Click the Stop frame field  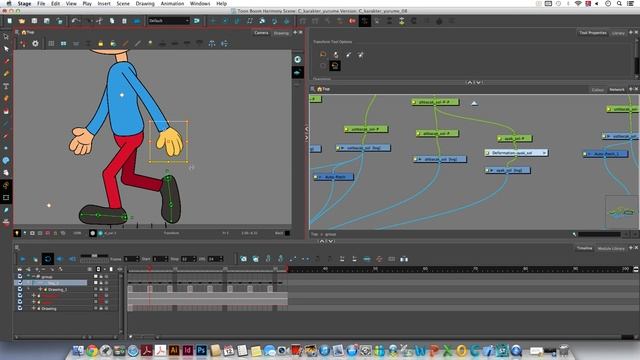[189, 259]
